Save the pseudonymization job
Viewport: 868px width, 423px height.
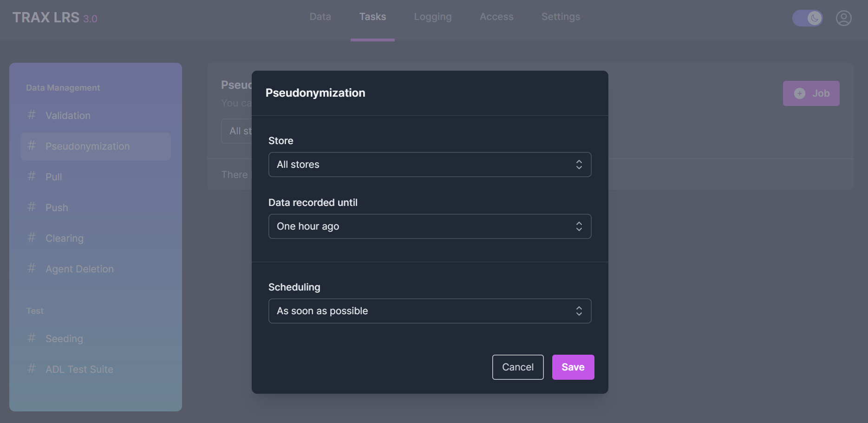(x=573, y=367)
